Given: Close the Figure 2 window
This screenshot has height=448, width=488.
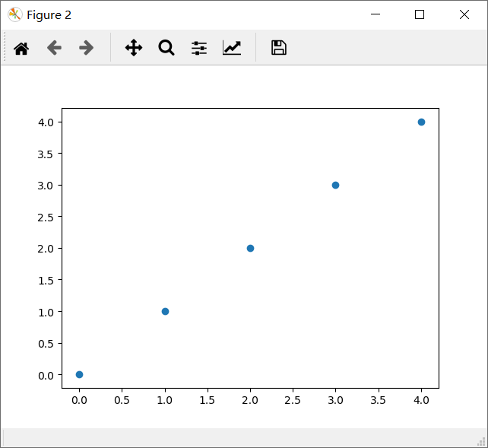Looking at the screenshot, I should [x=464, y=14].
